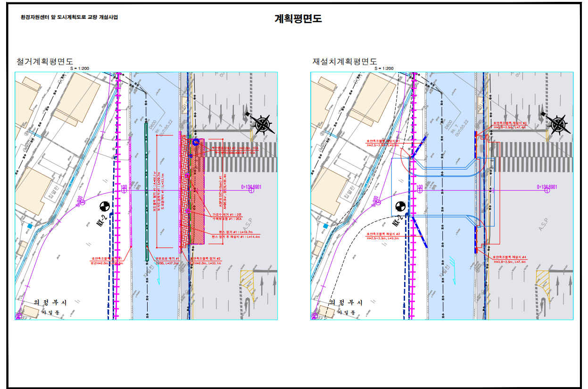The image size is (588, 389).
Task: Click the 철거계획평면도 heading
Action: pos(45,62)
